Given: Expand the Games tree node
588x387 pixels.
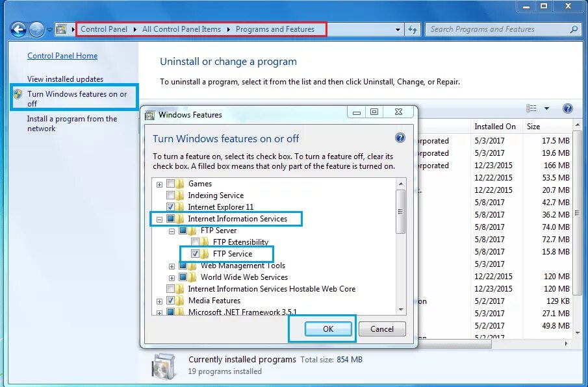Looking at the screenshot, I should pyautogui.click(x=159, y=184).
